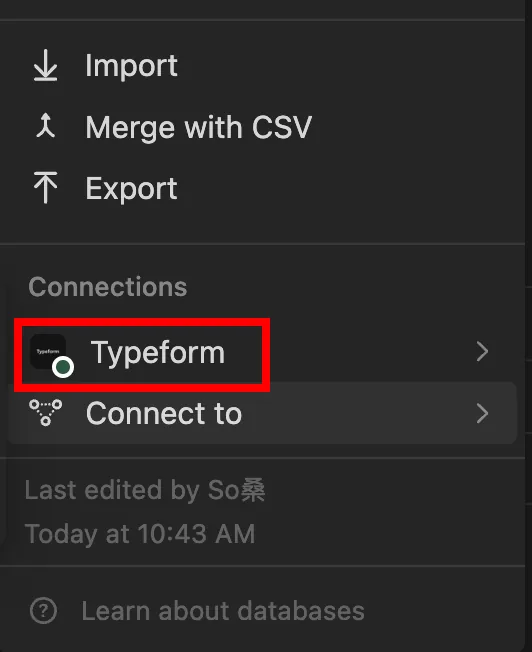Click the Today at 10:43 AM timestamp
The image size is (532, 652).
point(140,534)
